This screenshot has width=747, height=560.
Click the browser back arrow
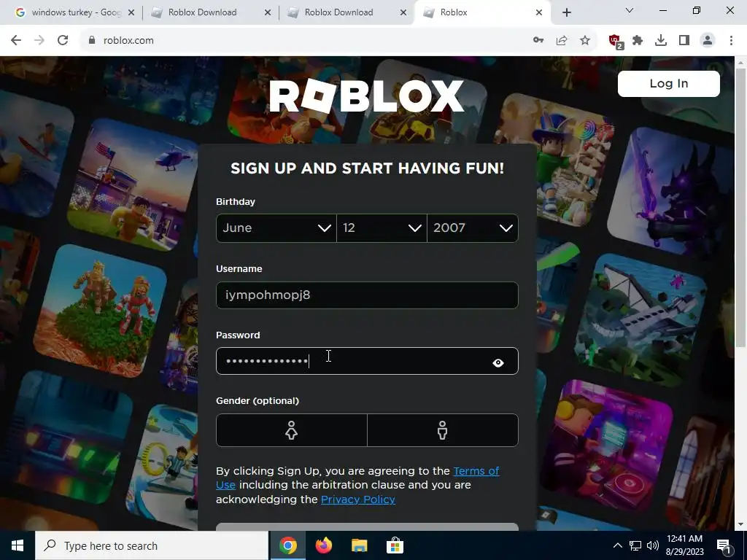click(16, 41)
